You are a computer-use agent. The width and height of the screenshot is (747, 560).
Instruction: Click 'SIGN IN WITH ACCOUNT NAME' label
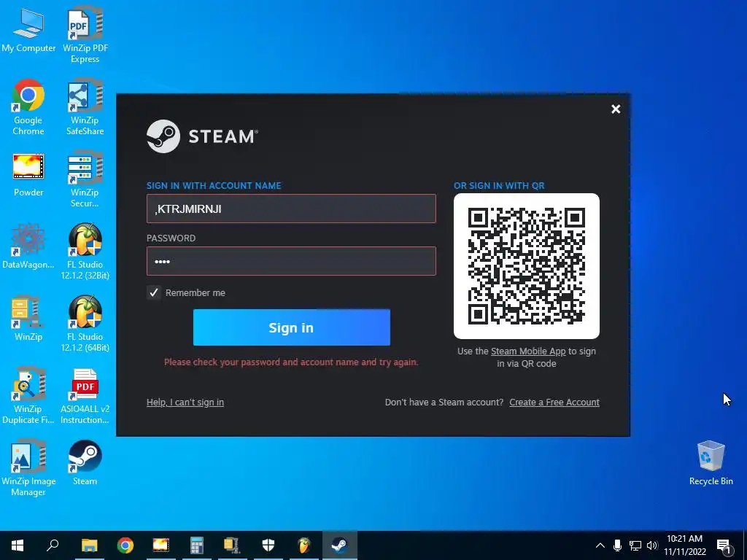[x=214, y=186]
